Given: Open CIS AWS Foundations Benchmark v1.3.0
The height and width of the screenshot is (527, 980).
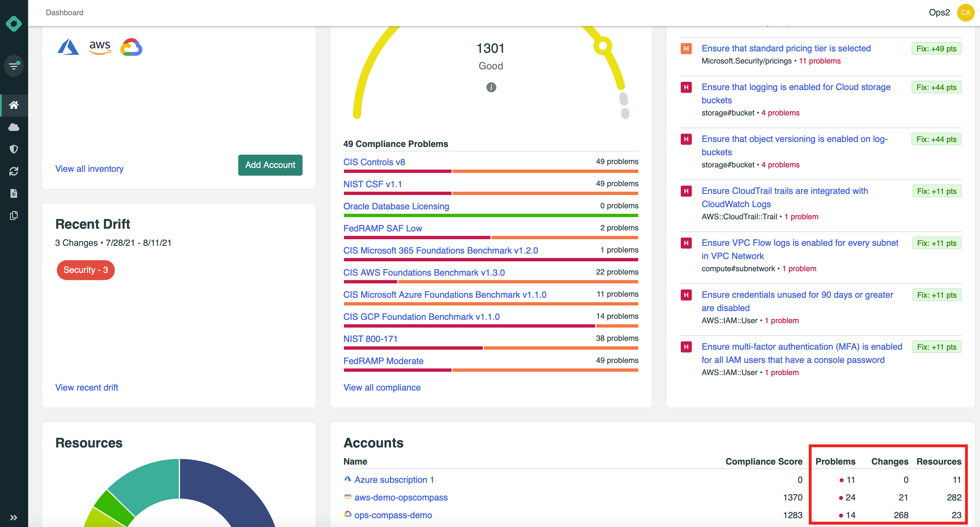Looking at the screenshot, I should point(424,272).
